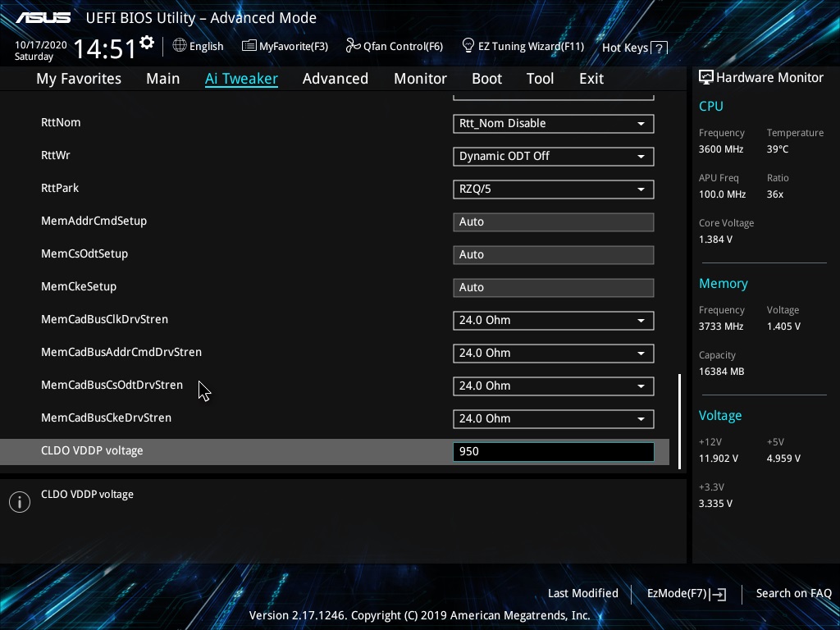Image resolution: width=840 pixels, height=630 pixels.
Task: Open the Tool tab
Action: click(540, 79)
